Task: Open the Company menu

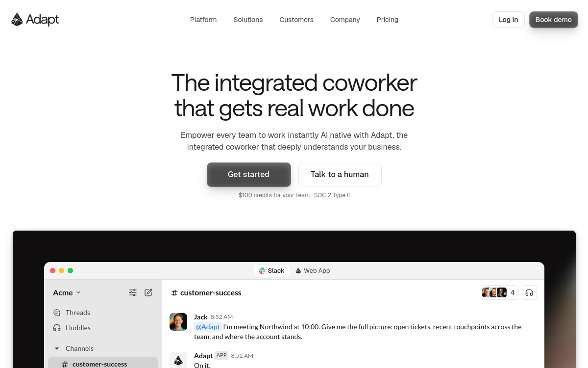Action: point(345,20)
